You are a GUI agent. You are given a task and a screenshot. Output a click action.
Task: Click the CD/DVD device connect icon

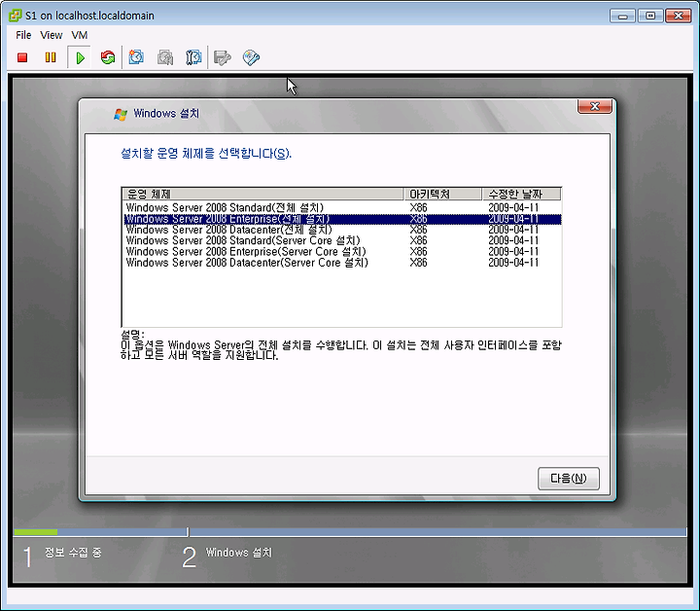coord(251,57)
